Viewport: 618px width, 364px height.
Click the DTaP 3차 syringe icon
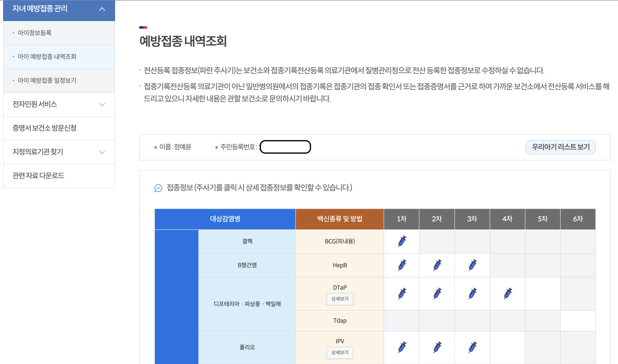[x=473, y=294]
